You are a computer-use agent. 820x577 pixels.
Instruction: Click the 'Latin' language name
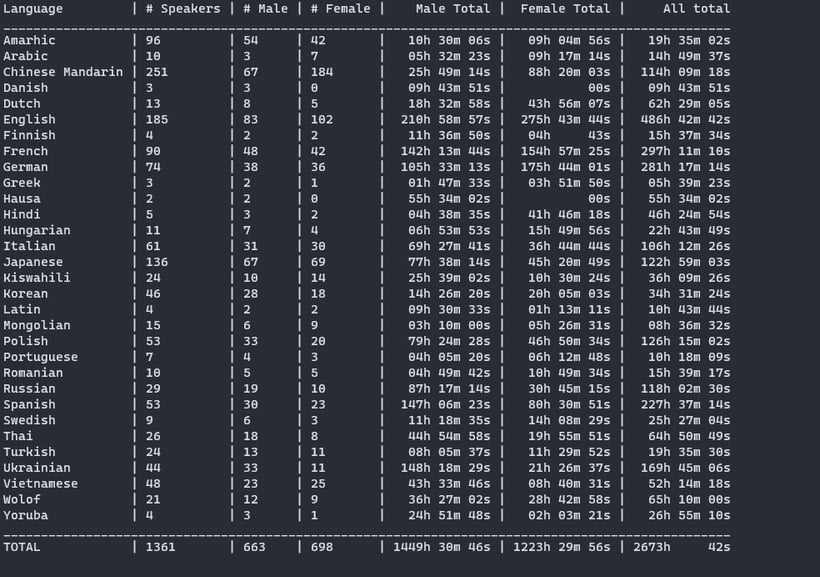[22, 309]
